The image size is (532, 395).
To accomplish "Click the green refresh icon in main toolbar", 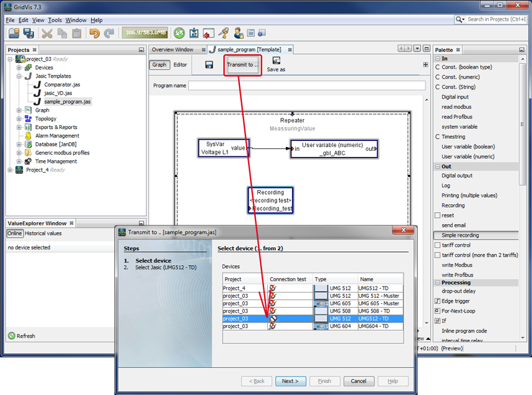I will click(180, 33).
